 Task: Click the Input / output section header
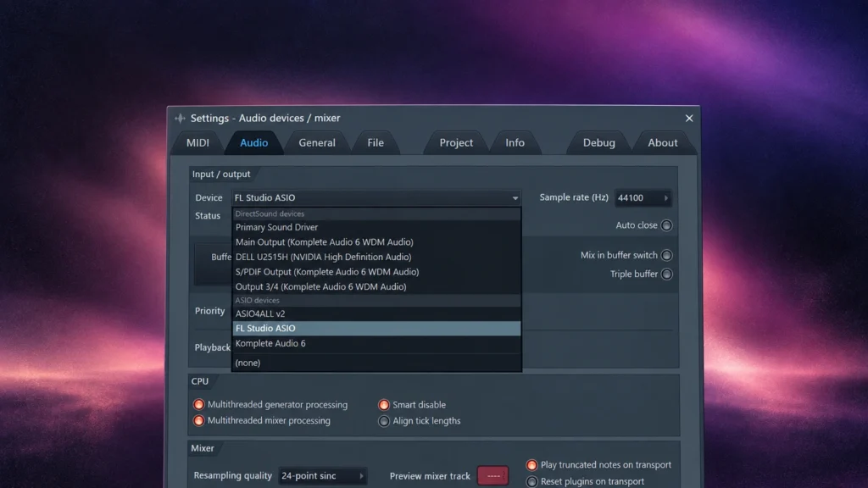221,175
